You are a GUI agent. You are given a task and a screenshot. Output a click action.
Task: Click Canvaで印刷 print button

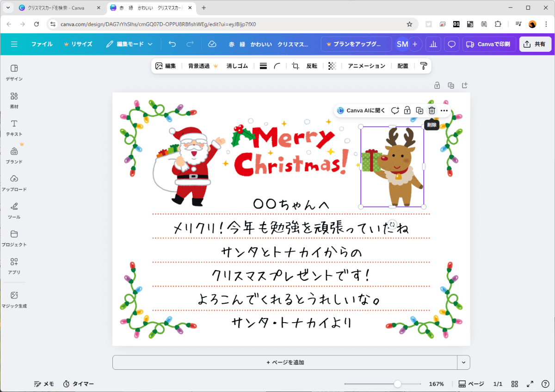pyautogui.click(x=489, y=44)
